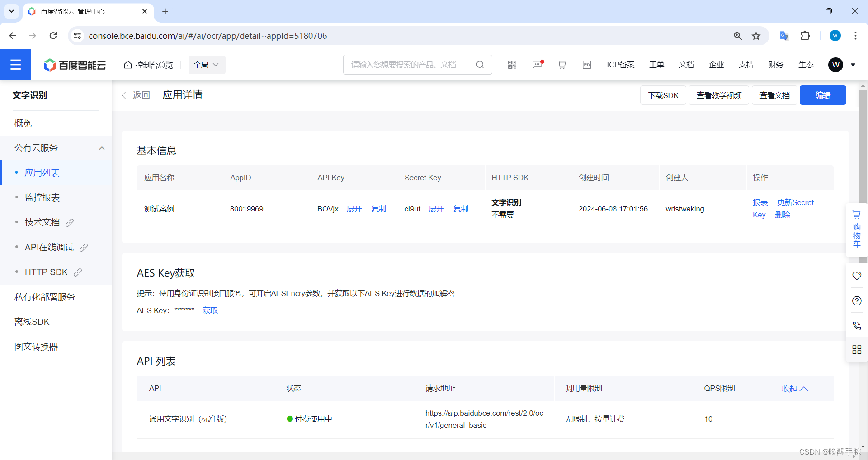Image resolution: width=868 pixels, height=460 pixels.
Task: Expand the API Key with 展开
Action: tap(354, 209)
